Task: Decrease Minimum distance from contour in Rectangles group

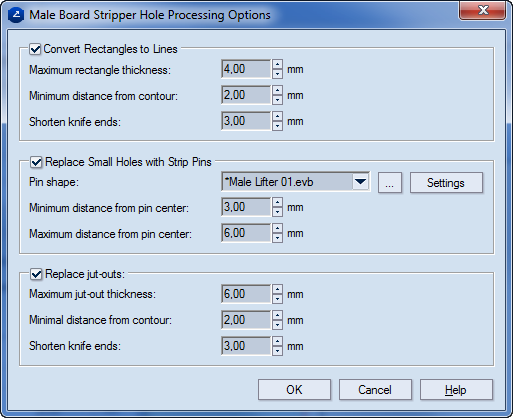Action: click(277, 100)
